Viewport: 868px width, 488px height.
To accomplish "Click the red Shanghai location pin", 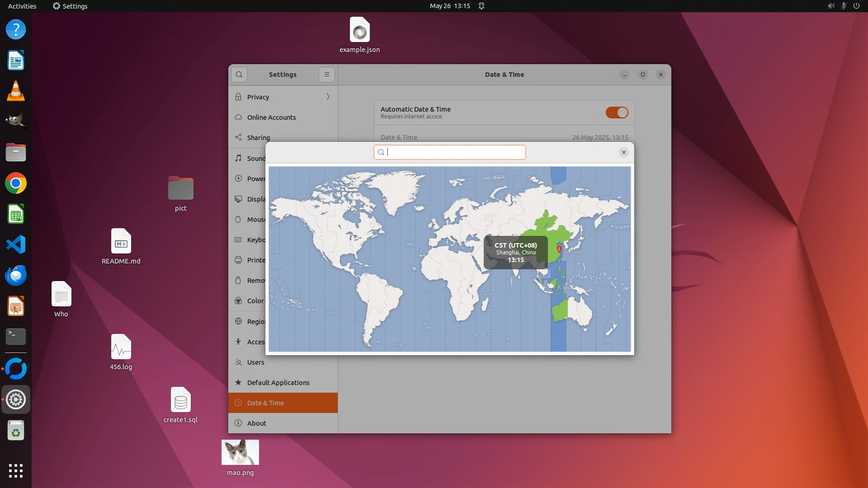I will pyautogui.click(x=559, y=249).
